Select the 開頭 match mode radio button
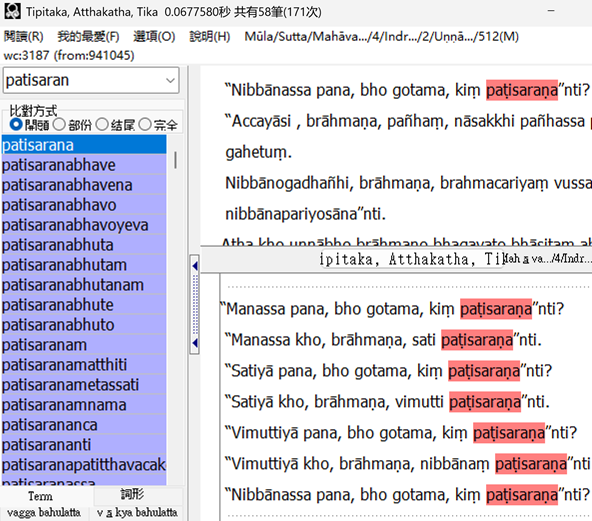Image resolution: width=592 pixels, height=521 pixels. (16, 124)
